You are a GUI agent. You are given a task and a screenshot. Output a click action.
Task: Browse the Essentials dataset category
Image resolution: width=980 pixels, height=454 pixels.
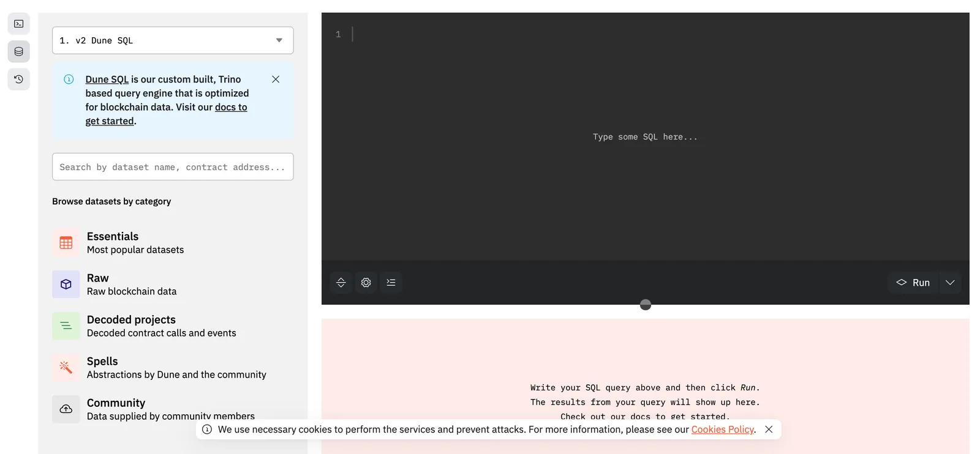tap(173, 243)
